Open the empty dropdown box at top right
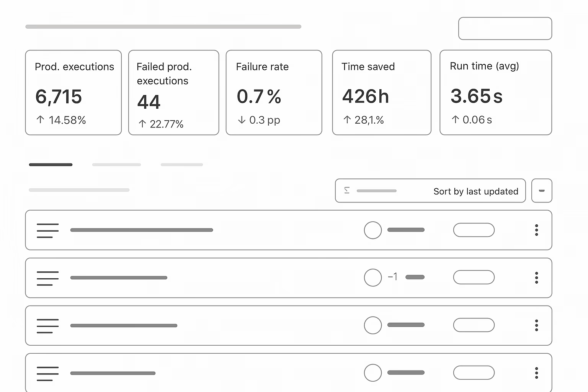This screenshot has width=588, height=392. pyautogui.click(x=505, y=28)
